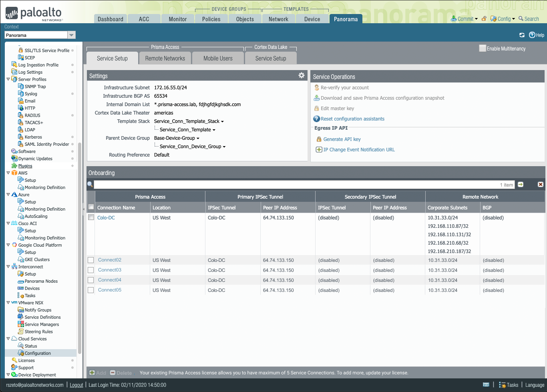This screenshot has height=392, width=547.
Task: Tick the Connect03 row checkbox
Action: pyautogui.click(x=91, y=270)
